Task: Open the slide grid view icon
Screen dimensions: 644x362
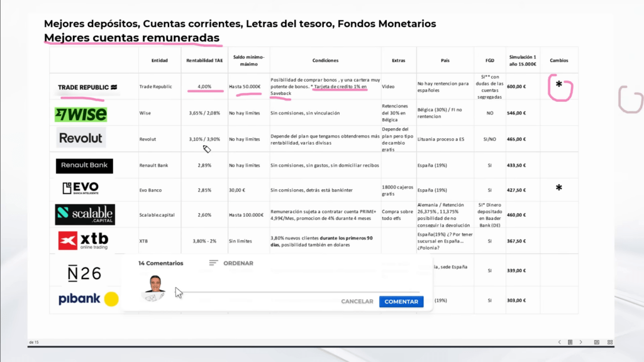Action: coord(610,342)
